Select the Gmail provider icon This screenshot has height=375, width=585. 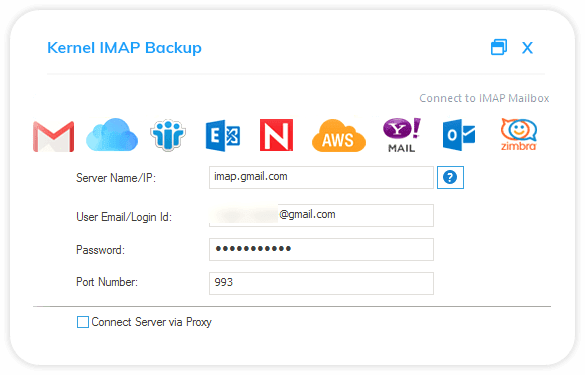click(x=53, y=136)
